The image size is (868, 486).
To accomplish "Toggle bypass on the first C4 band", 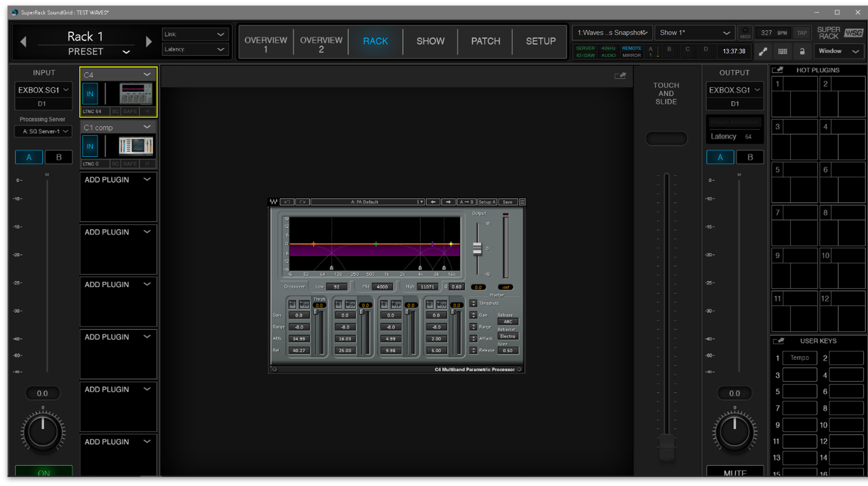I will (304, 304).
